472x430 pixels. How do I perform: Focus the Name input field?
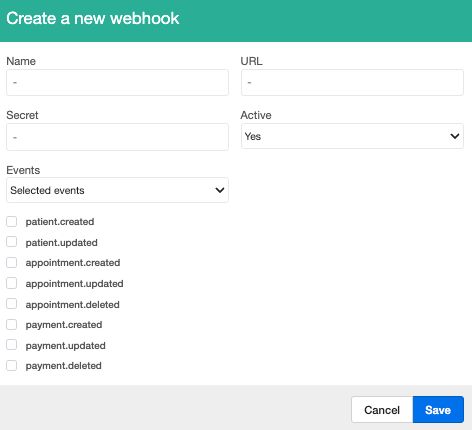117,82
